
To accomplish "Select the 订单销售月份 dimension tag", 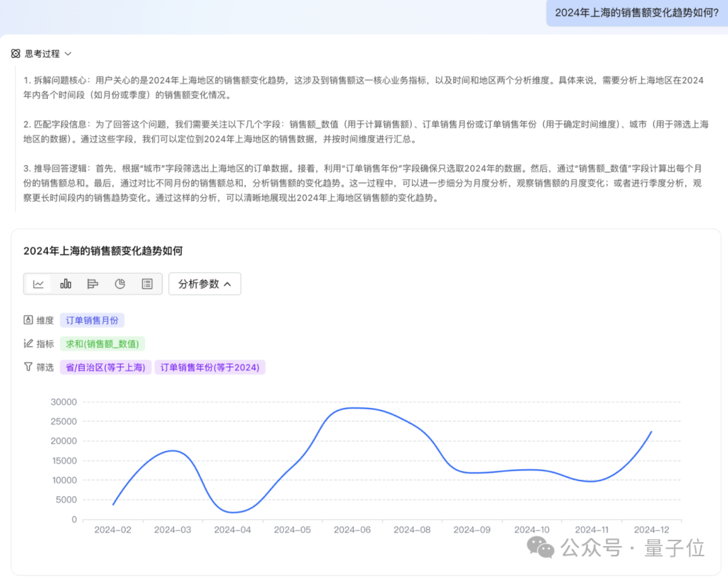I will coord(92,320).
